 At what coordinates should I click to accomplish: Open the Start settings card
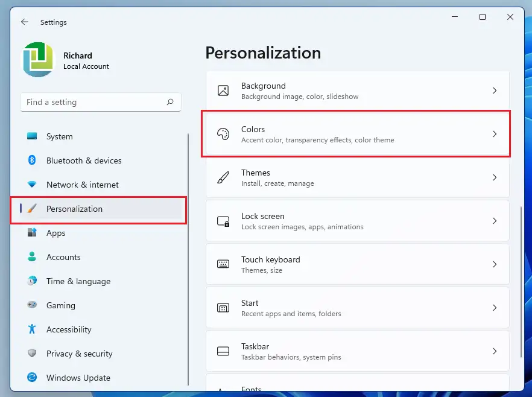coord(358,308)
